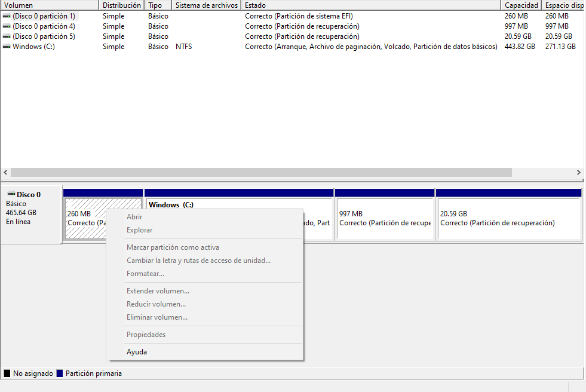Click the drive icon for Disco 0 partición 4
The height and width of the screenshot is (392, 586).
(x=7, y=26)
